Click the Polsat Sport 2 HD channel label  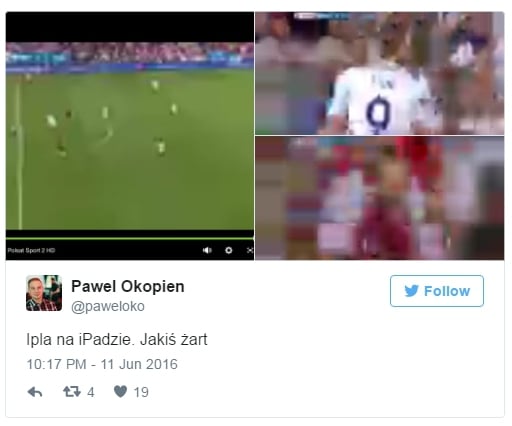click(31, 250)
